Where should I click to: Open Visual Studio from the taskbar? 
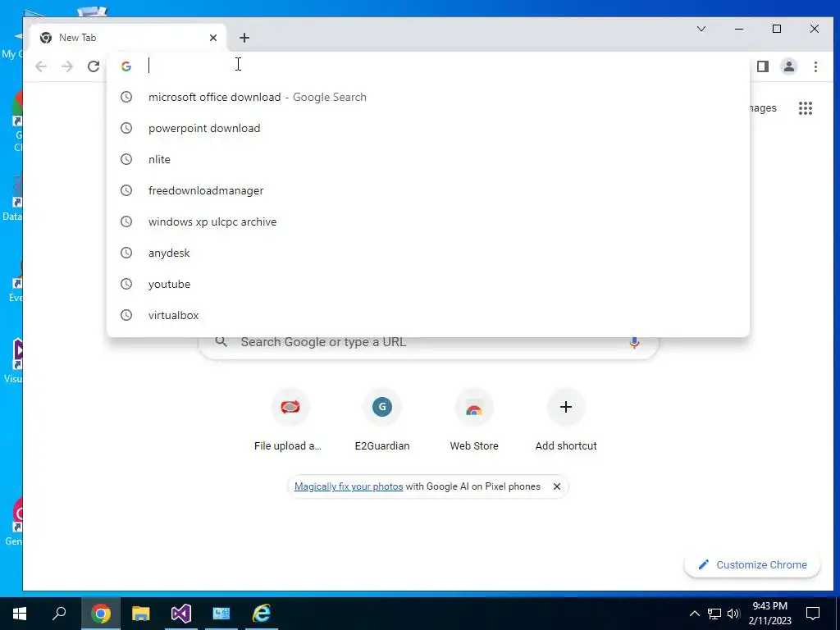(x=181, y=614)
